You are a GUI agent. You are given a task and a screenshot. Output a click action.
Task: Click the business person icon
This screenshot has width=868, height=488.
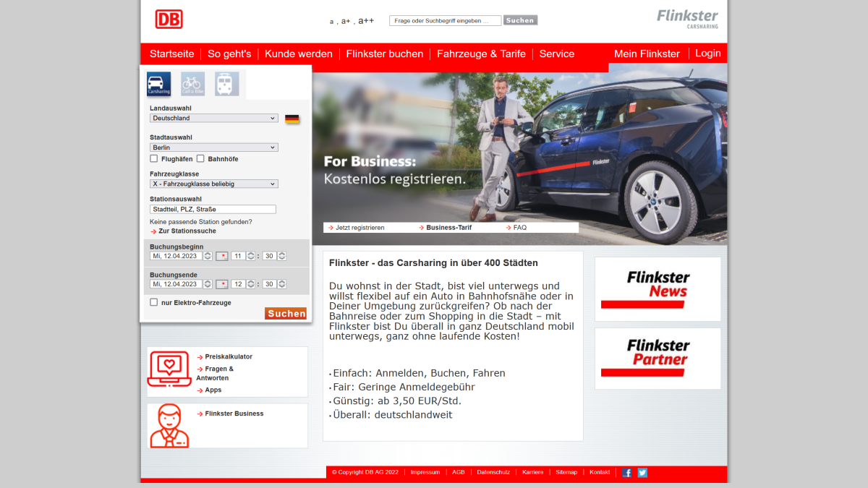(x=169, y=426)
